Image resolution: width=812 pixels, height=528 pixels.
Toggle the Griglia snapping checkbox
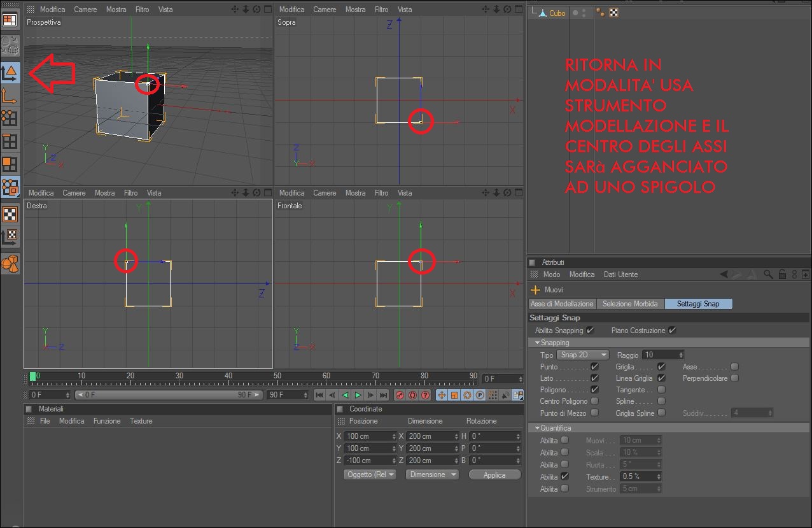(661, 367)
